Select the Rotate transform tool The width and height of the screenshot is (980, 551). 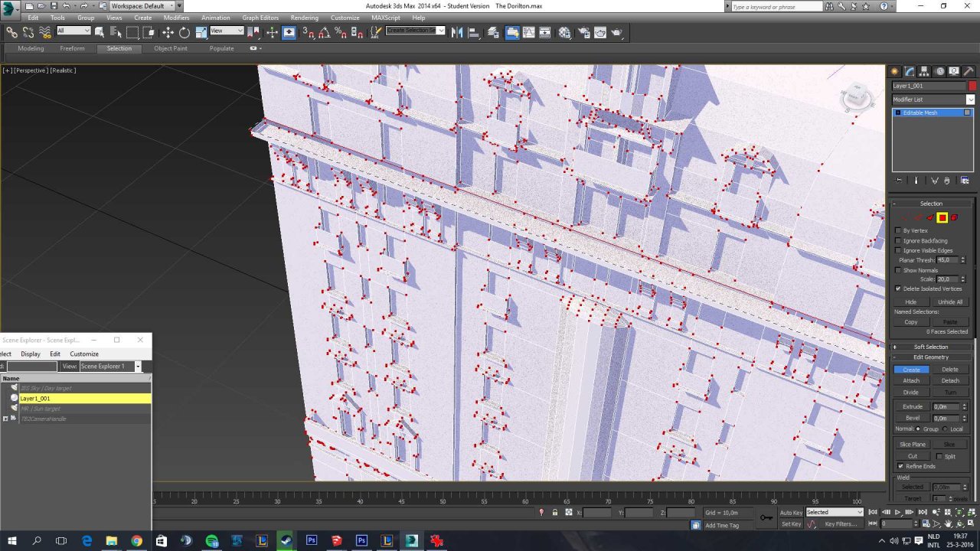pyautogui.click(x=185, y=32)
